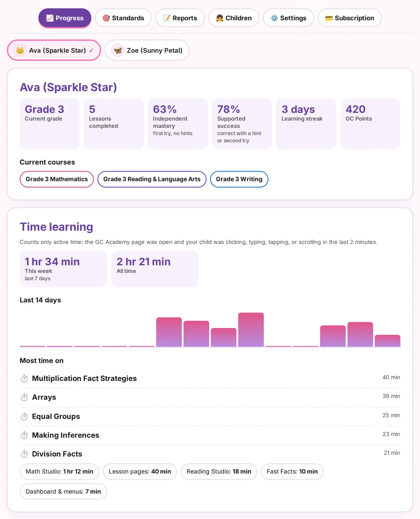The height and width of the screenshot is (519, 420).
Task: Click the Grade 3 current grade card
Action: [50, 124]
